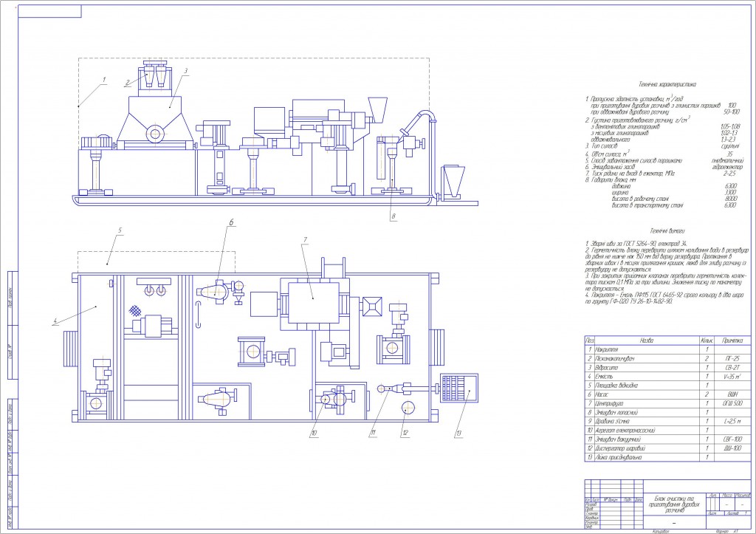Select table row 'Агрегат електронасосний'
The image size is (756, 534).
[667, 431]
